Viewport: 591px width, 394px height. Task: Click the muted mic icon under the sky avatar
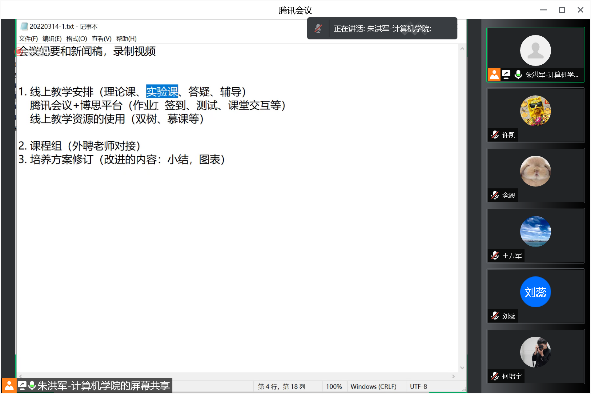coord(495,255)
